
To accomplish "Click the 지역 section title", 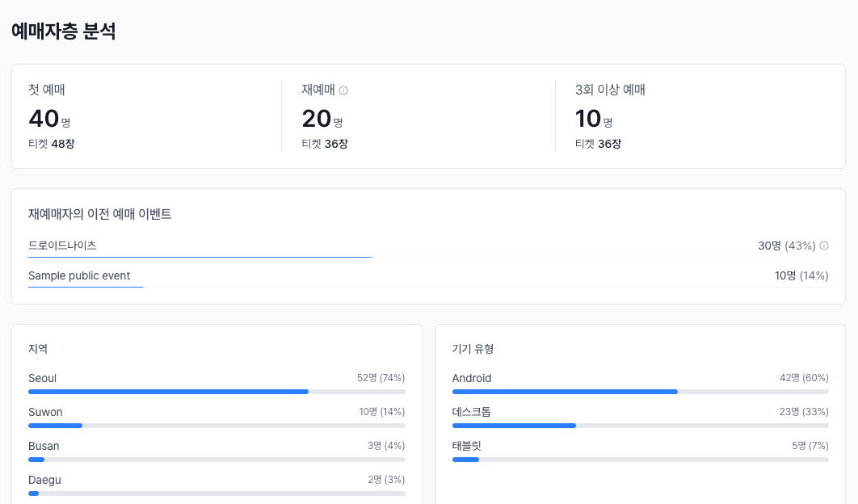I will pyautogui.click(x=37, y=349).
